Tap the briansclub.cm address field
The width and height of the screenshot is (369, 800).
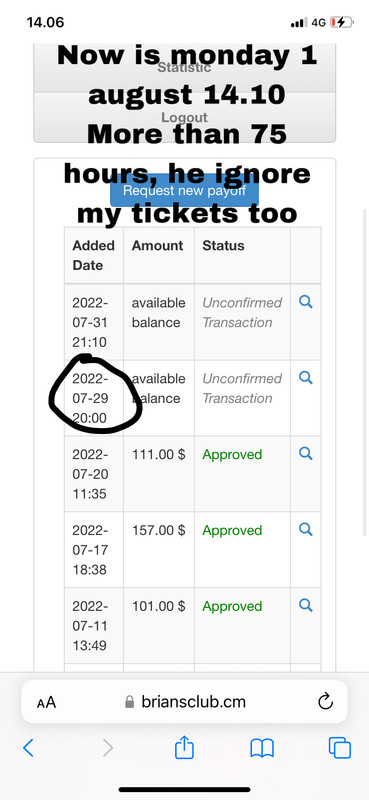point(184,702)
